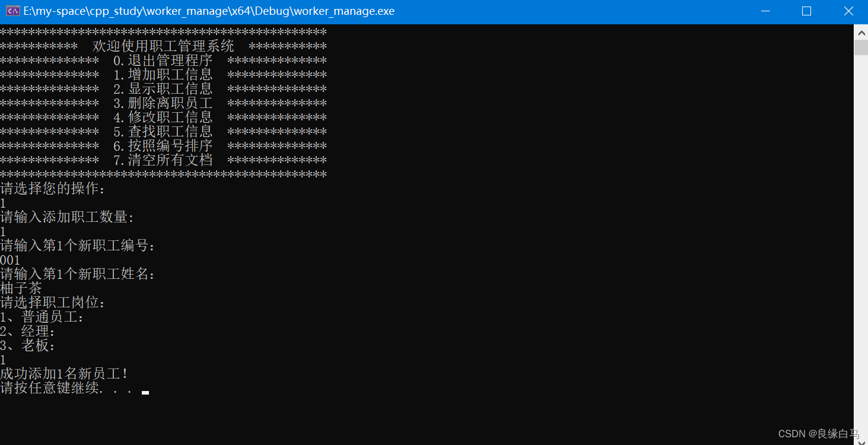Click the '请按任意键继续. . .' line
The height and width of the screenshot is (445, 868).
[x=66, y=389]
